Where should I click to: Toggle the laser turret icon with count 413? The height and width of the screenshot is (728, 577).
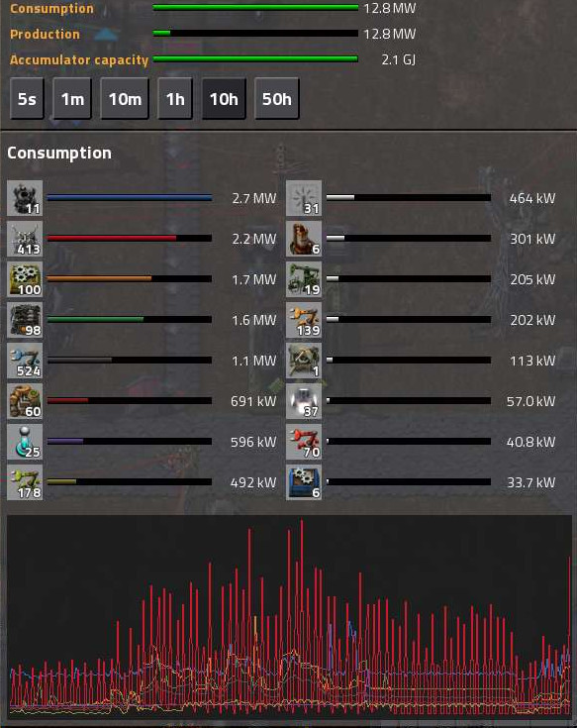[25, 239]
